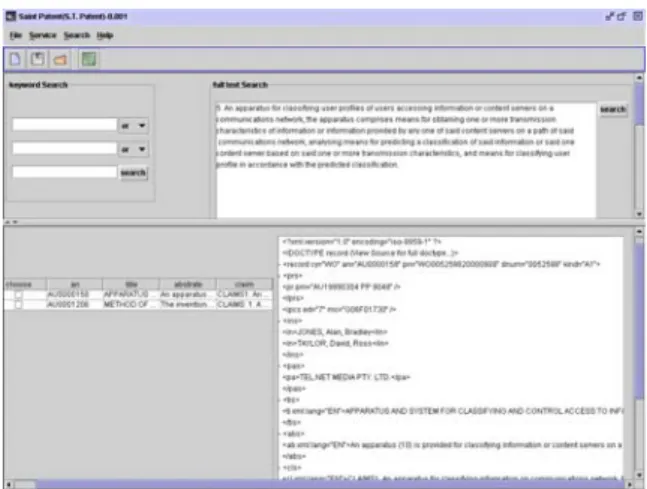Click inside the full text search area

[x=406, y=160]
